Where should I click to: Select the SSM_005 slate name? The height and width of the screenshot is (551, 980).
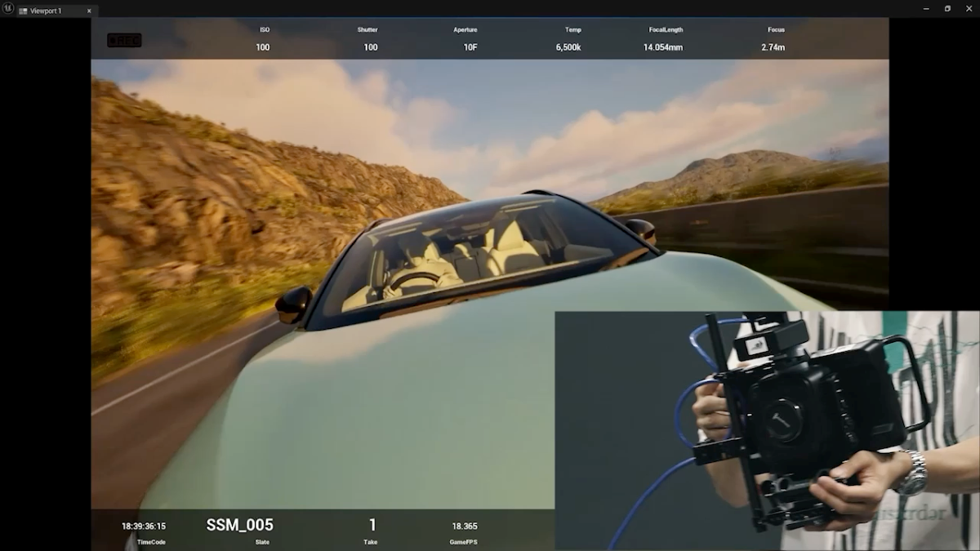(239, 526)
